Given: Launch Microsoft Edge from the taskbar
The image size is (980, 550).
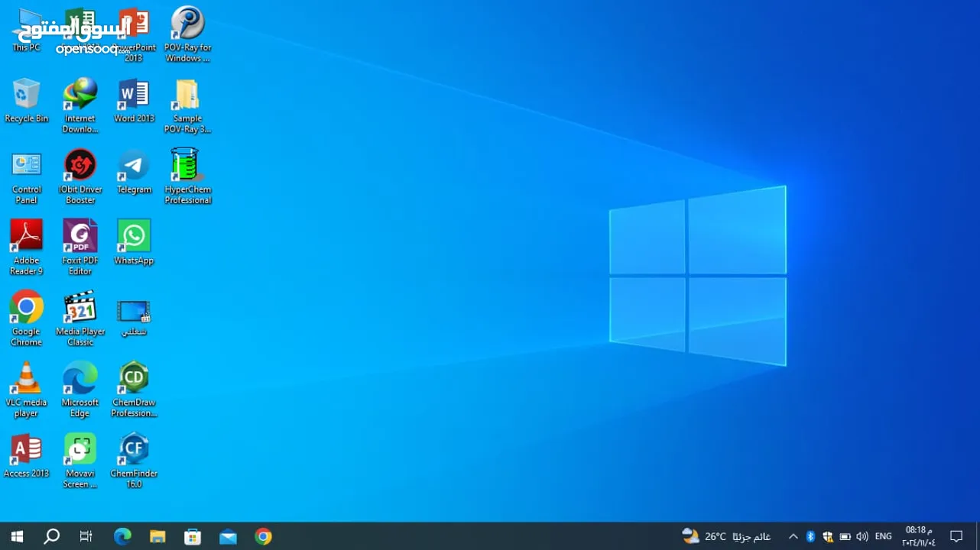Looking at the screenshot, I should click(x=122, y=536).
